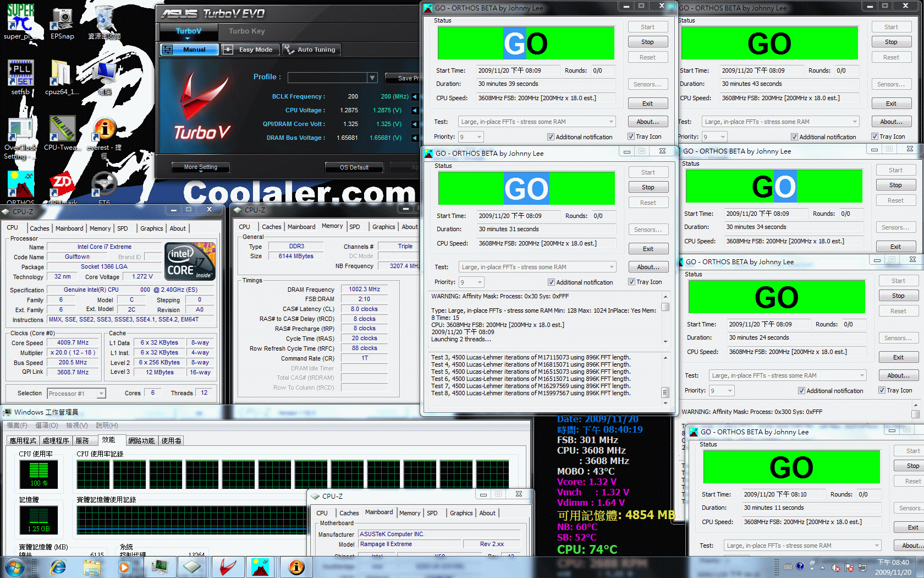This screenshot has width=924, height=578.
Task: Open the Windows Start orb
Action: (15, 567)
